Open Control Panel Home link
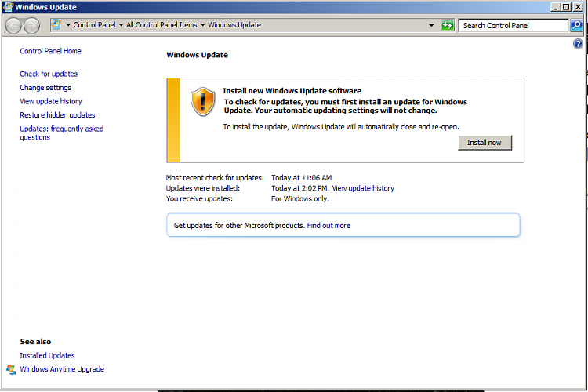Viewport: 588px width, 392px height. 50,51
